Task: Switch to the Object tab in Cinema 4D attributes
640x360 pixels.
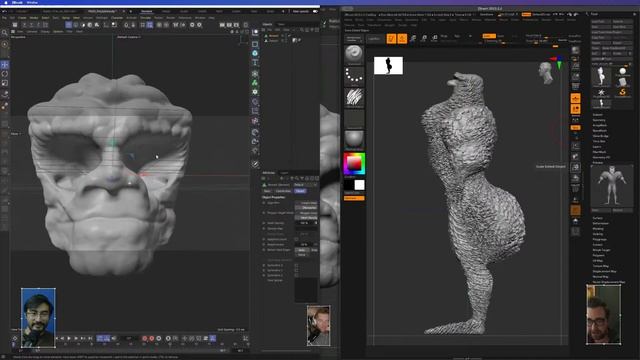Action: (x=300, y=191)
